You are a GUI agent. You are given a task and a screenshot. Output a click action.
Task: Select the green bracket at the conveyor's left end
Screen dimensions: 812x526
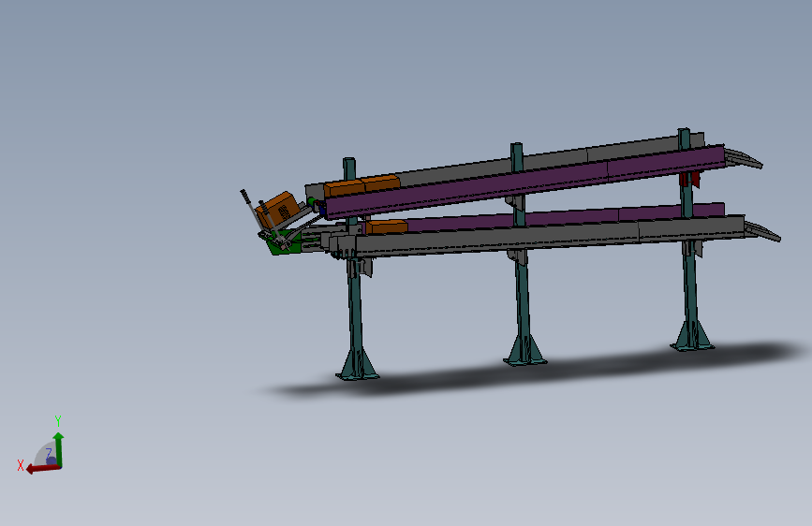click(284, 244)
